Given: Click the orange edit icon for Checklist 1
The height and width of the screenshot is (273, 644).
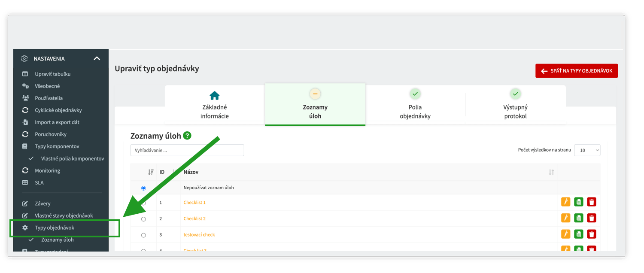Looking at the screenshot, I should tap(565, 202).
